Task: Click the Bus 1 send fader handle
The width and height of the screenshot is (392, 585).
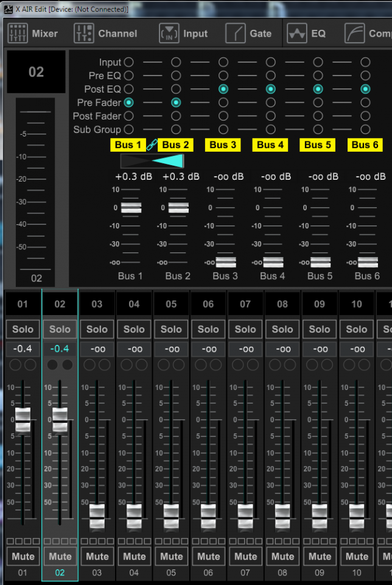Action: point(131,207)
